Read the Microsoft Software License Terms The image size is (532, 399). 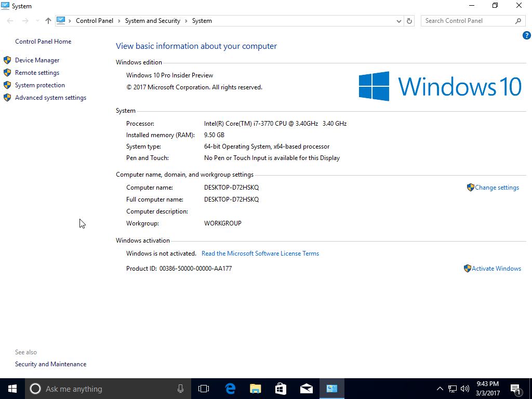260,254
